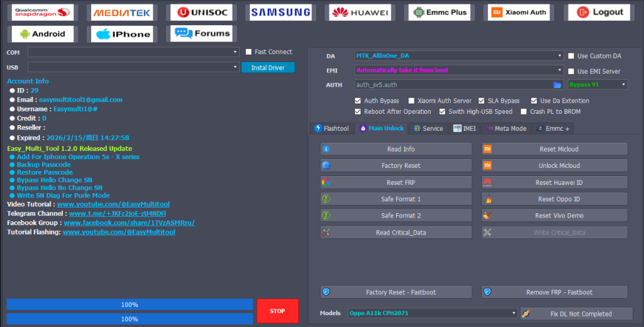
Task: Switch to the Emmc + tab
Action: (553, 128)
